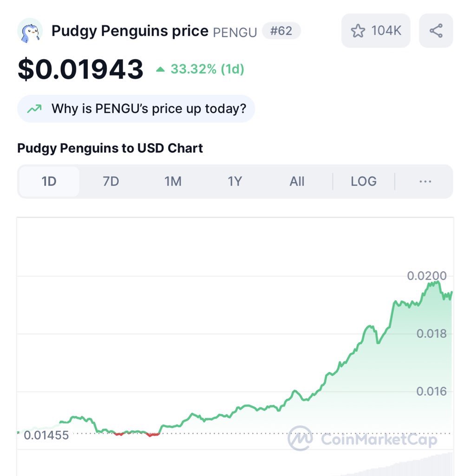Viewport: 470px width, 476px height.
Task: Open the share icon button
Action: pos(436,31)
